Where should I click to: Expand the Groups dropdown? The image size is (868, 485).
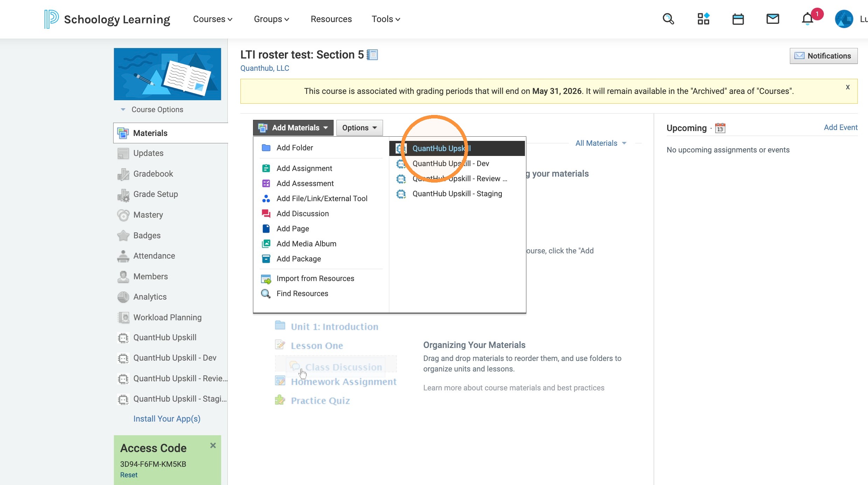coord(271,19)
